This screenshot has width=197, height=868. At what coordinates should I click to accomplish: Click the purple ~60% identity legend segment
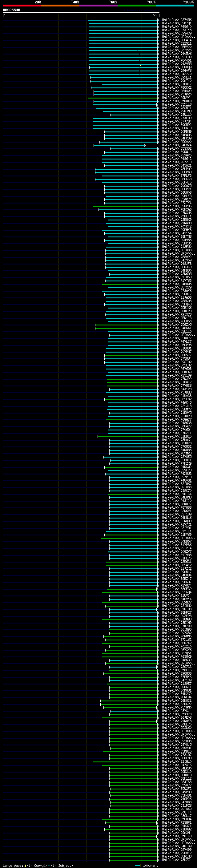point(99,6)
